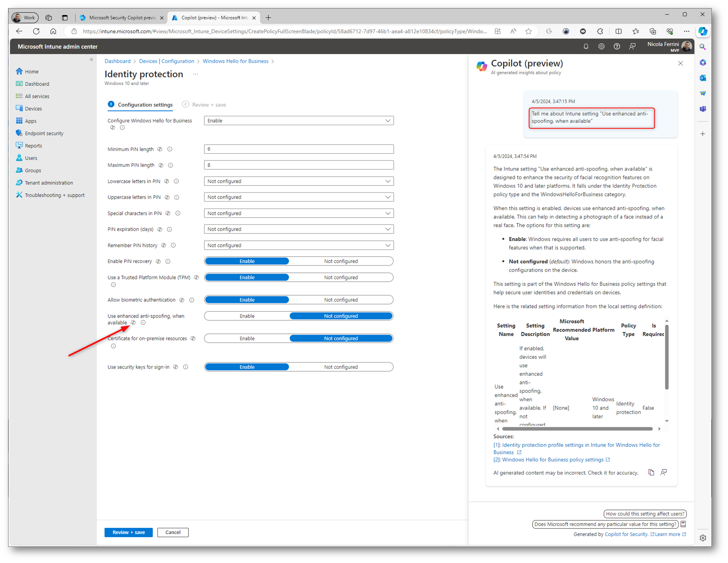Screen dimensions: 728x563
Task: Open Devices in the left navigation
Action: click(33, 108)
